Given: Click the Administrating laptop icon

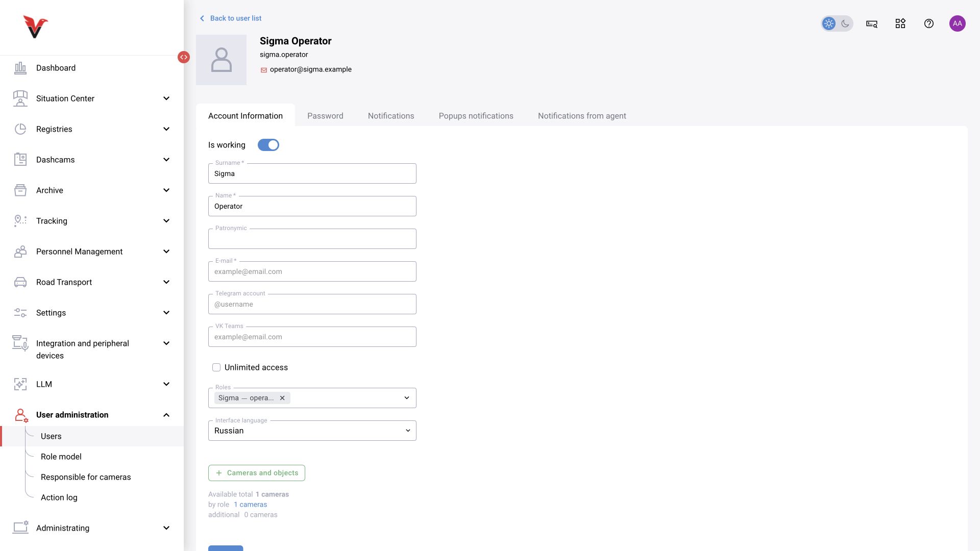Looking at the screenshot, I should pyautogui.click(x=20, y=528).
